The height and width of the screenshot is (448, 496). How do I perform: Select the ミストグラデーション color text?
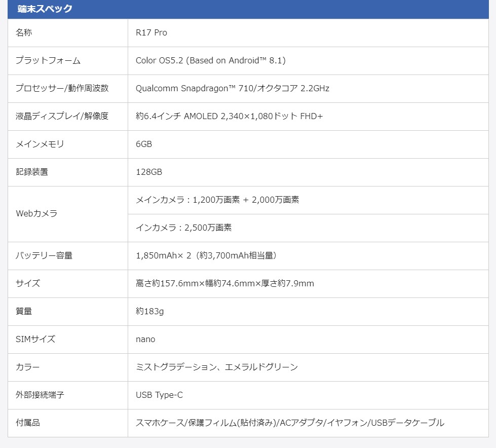pos(172,367)
